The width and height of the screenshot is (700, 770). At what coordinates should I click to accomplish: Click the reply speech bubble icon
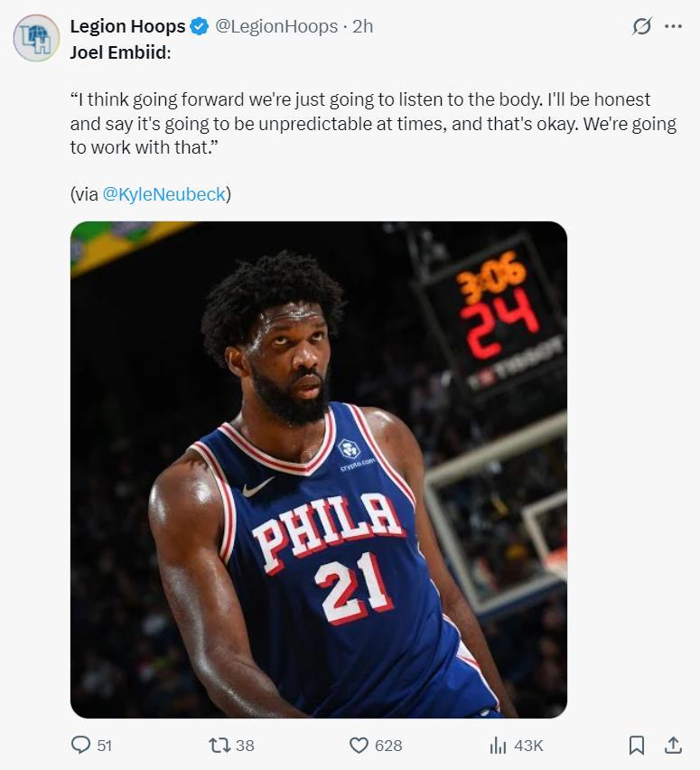click(80, 745)
